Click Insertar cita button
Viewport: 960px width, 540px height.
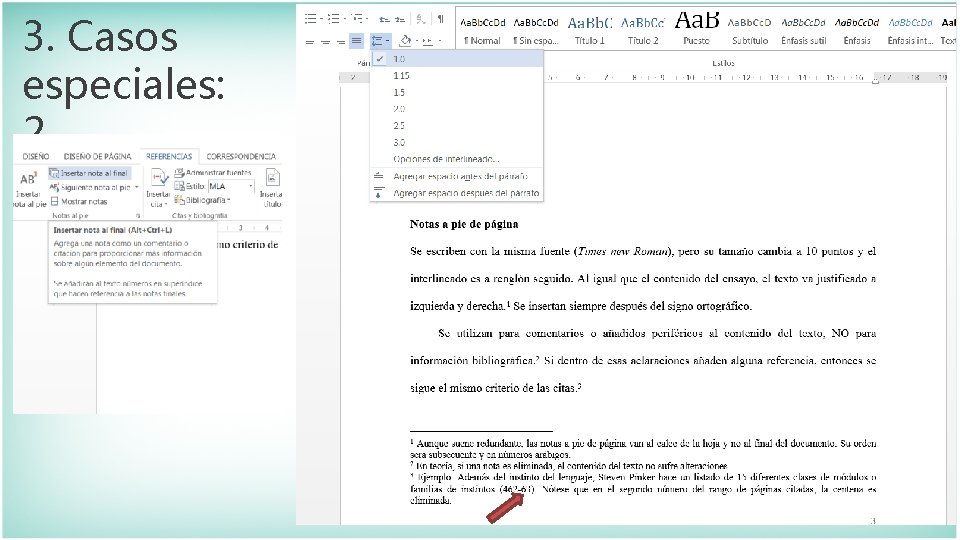click(158, 189)
